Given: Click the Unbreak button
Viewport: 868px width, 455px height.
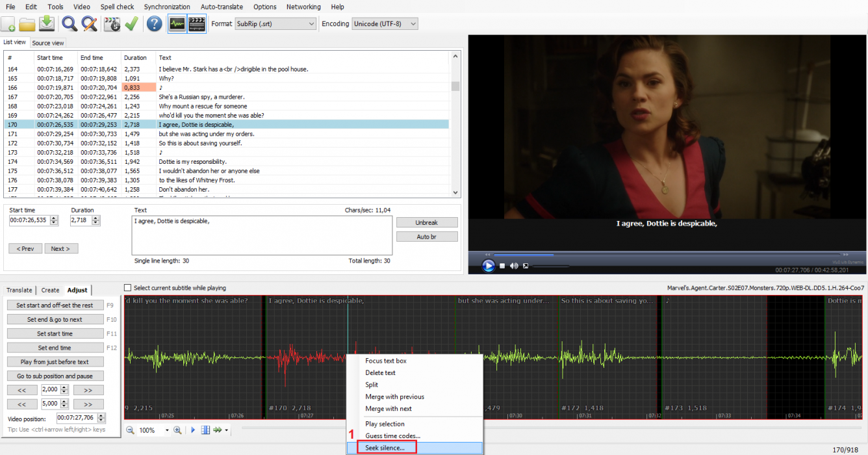Looking at the screenshot, I should 426,222.
